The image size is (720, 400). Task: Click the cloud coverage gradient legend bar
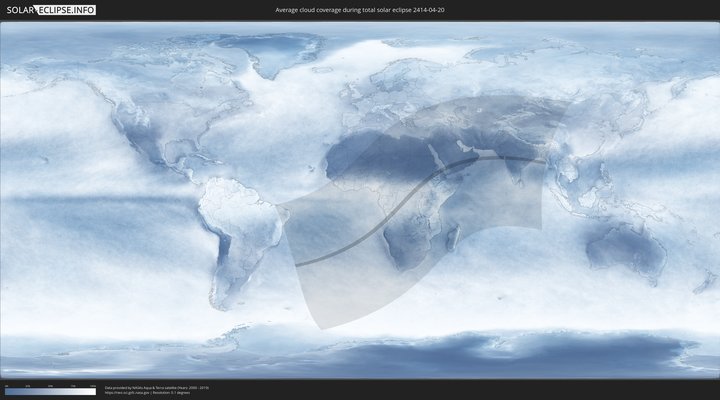[50, 392]
